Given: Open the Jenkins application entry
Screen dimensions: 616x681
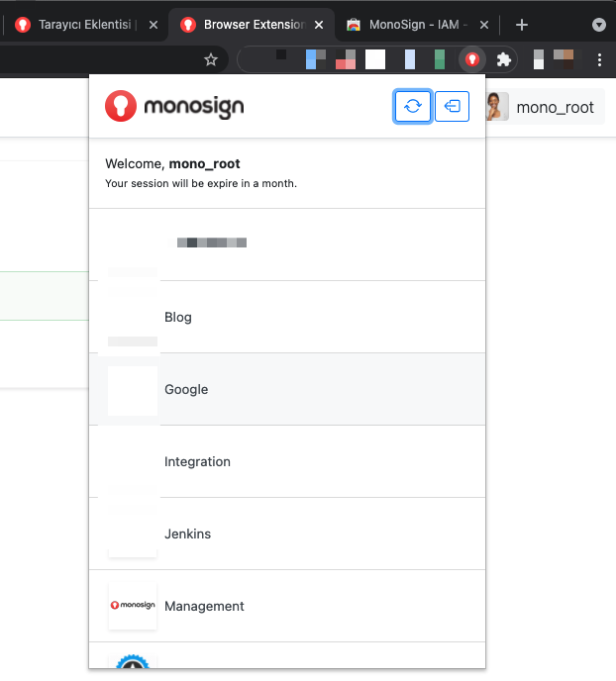Looking at the screenshot, I should tap(287, 534).
